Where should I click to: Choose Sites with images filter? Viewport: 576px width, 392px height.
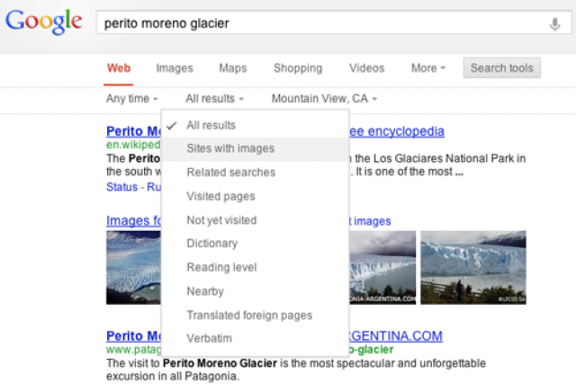(255, 148)
